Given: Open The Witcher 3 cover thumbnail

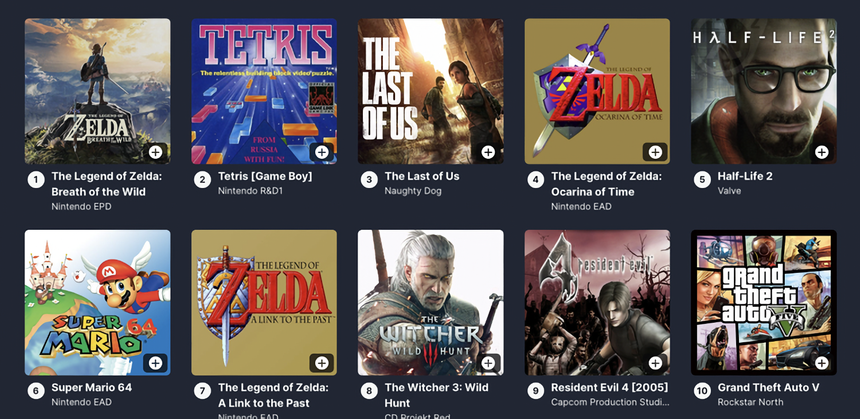Looking at the screenshot, I should coord(430,302).
